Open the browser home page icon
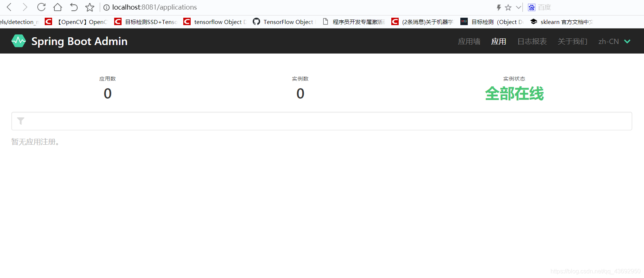Screen dimensions: 644x278 [58, 7]
